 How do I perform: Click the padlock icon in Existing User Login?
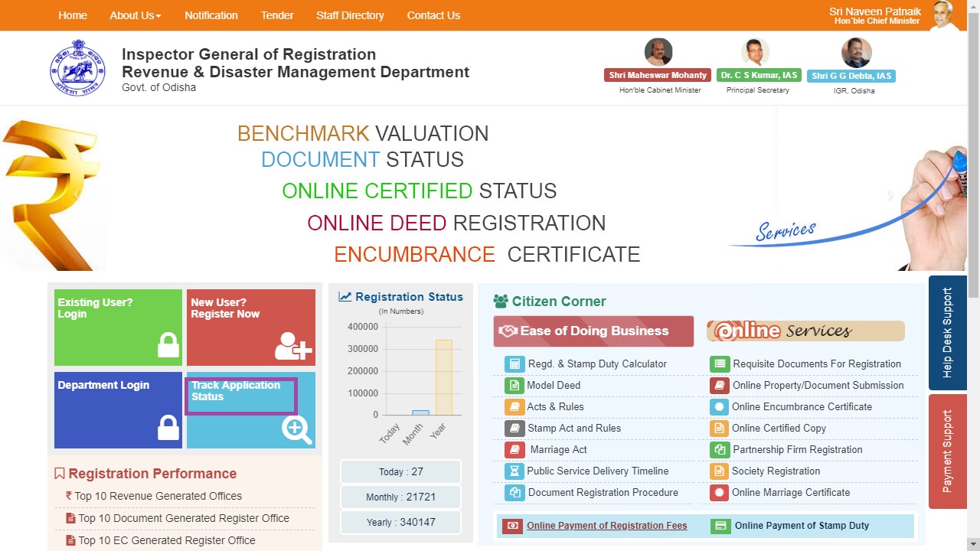click(168, 345)
